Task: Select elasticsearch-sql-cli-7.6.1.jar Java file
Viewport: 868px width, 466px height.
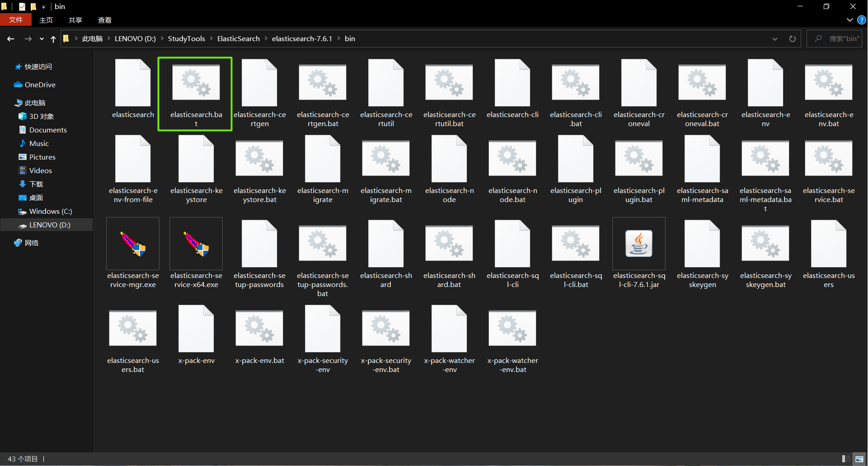Action: (639, 254)
